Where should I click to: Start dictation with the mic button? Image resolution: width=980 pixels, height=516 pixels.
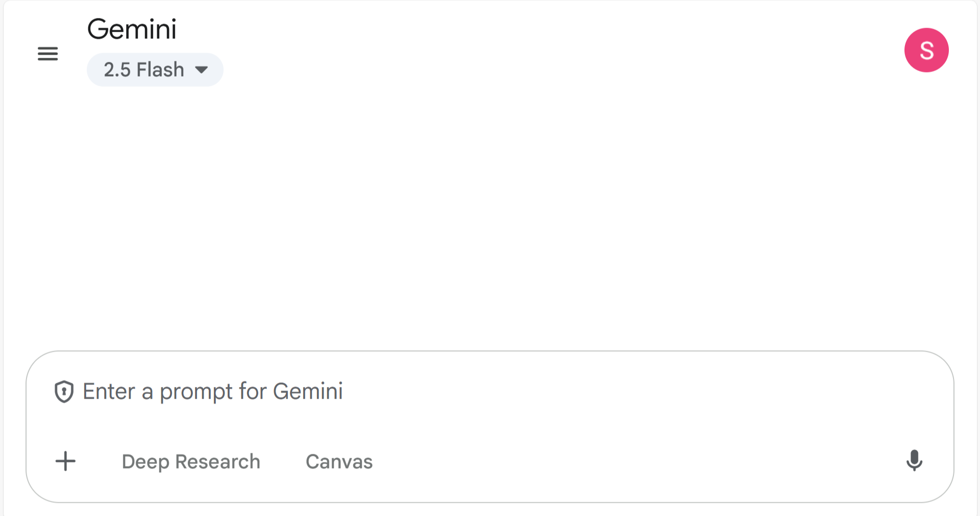[x=914, y=460]
